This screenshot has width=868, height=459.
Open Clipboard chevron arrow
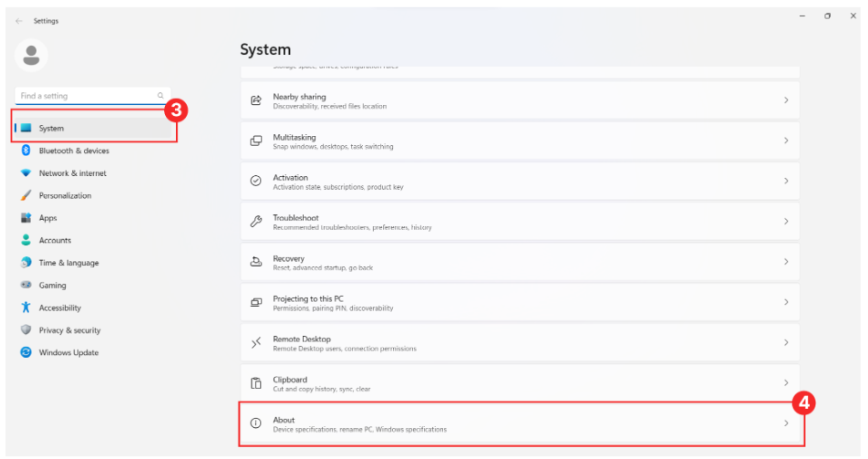click(786, 383)
